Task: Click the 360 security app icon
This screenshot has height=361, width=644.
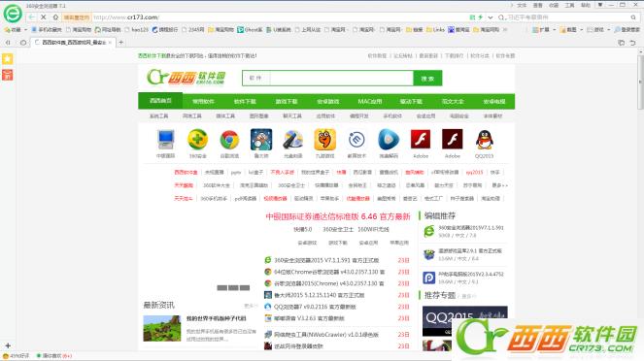Action: point(197,140)
